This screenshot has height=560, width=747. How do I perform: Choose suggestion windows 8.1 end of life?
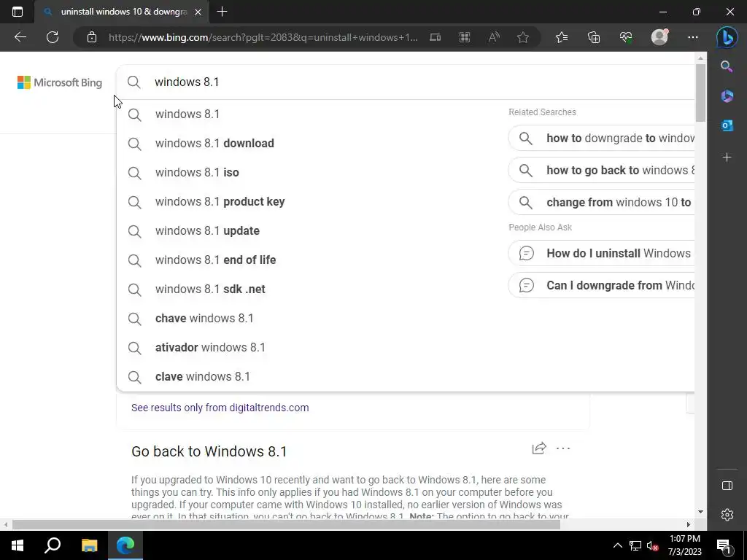point(310,260)
